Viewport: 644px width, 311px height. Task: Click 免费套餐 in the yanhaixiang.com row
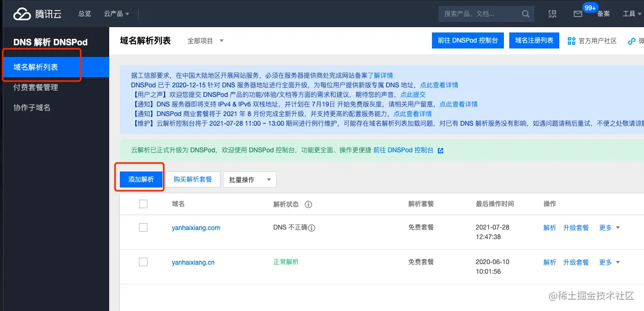coord(421,227)
